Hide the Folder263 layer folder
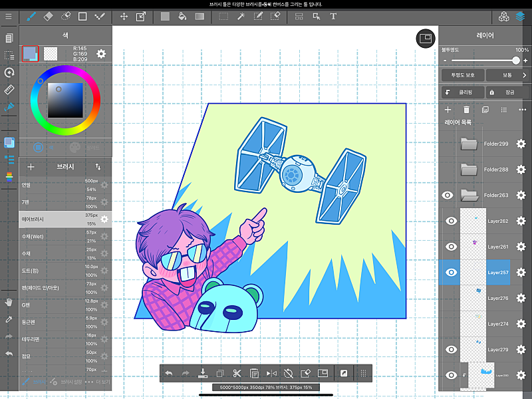Viewport: 532px width, 399px height. click(x=448, y=195)
